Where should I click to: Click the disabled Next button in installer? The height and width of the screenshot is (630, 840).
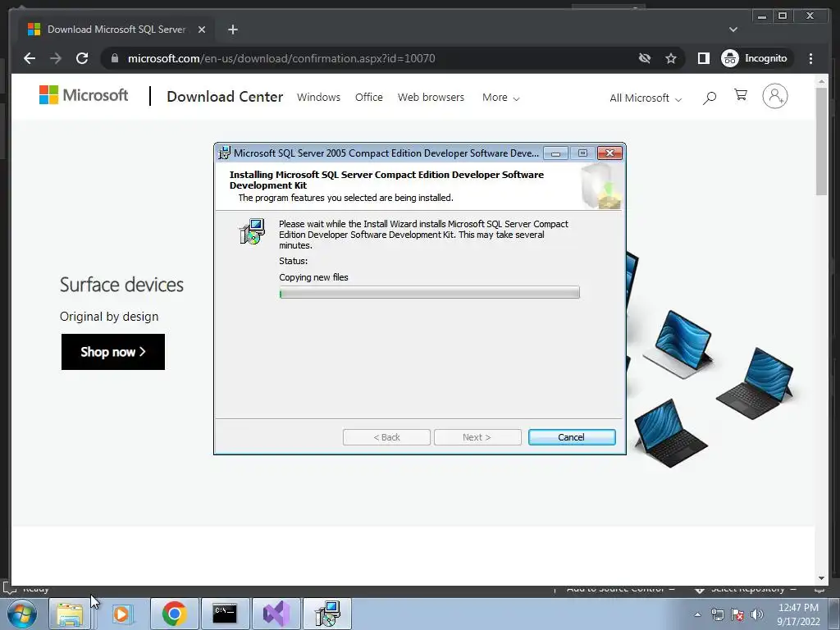point(477,437)
